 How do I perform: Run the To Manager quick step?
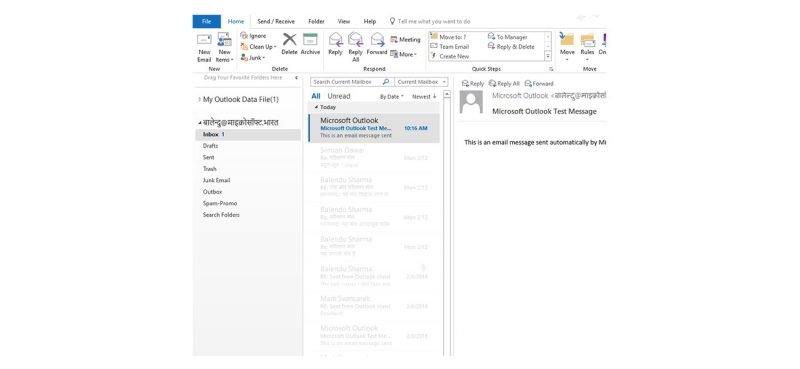(508, 37)
